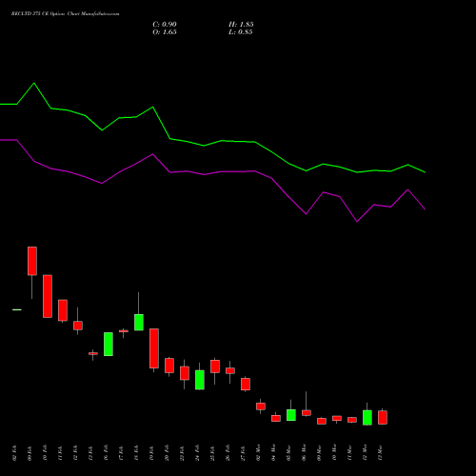Select the green candle above 16 Feb
The image size is (476, 476).
[109, 344]
